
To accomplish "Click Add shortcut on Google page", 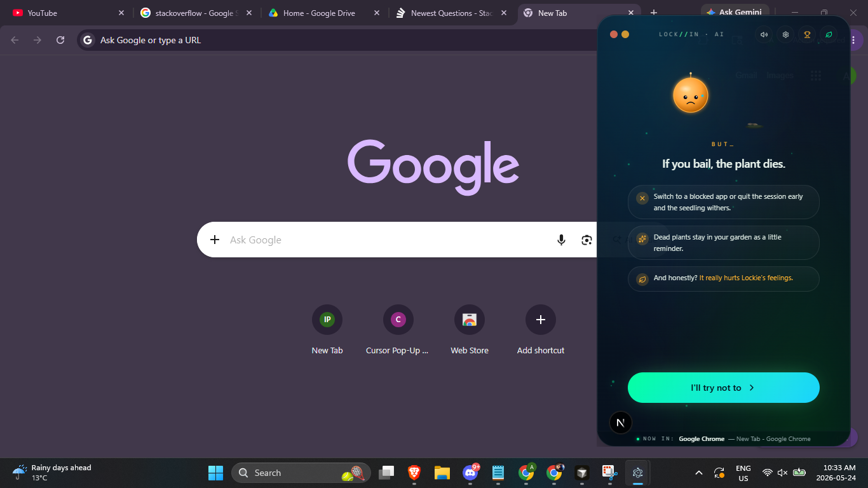I will 541,330.
